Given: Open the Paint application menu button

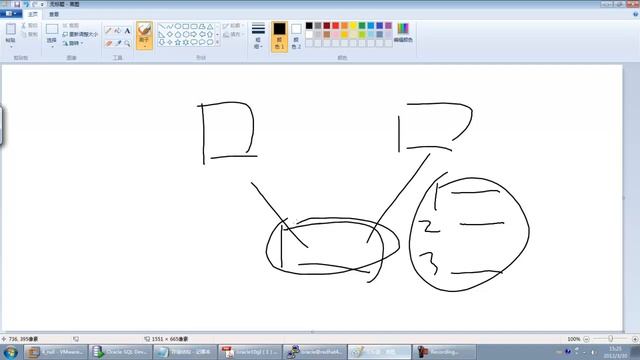Looking at the screenshot, I should tap(11, 14).
